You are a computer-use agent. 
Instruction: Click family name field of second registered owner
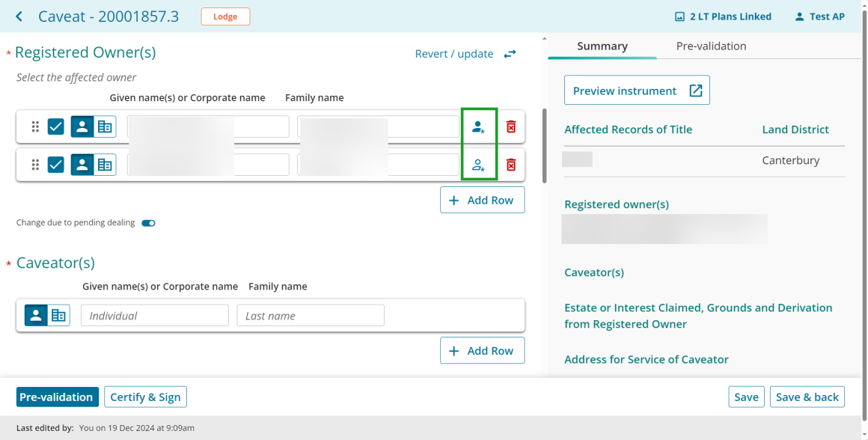(x=378, y=165)
